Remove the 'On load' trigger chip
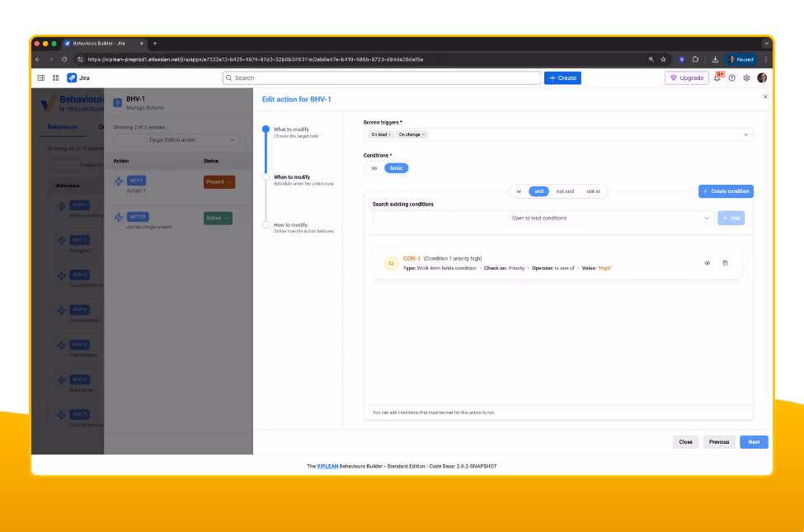Screen dimensions: 804x532 pyautogui.click(x=390, y=135)
